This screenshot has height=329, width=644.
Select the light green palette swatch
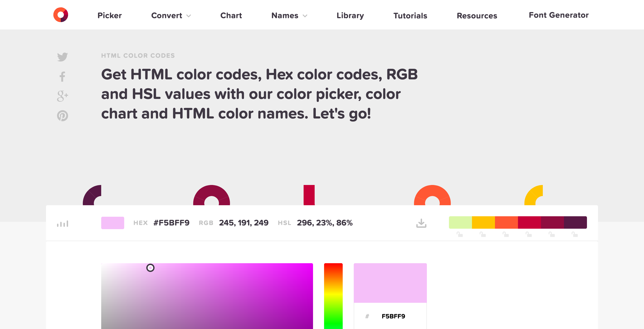pos(460,222)
